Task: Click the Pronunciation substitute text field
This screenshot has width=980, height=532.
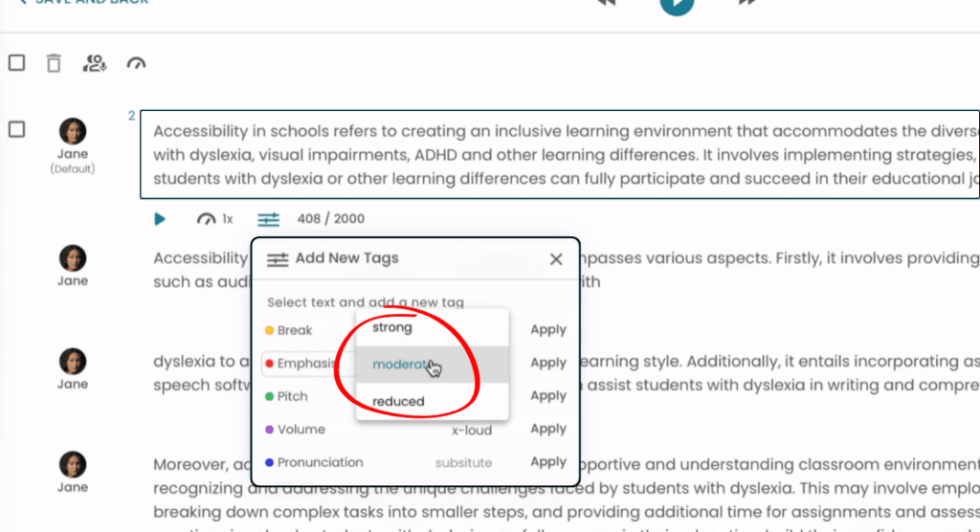Action: point(463,463)
